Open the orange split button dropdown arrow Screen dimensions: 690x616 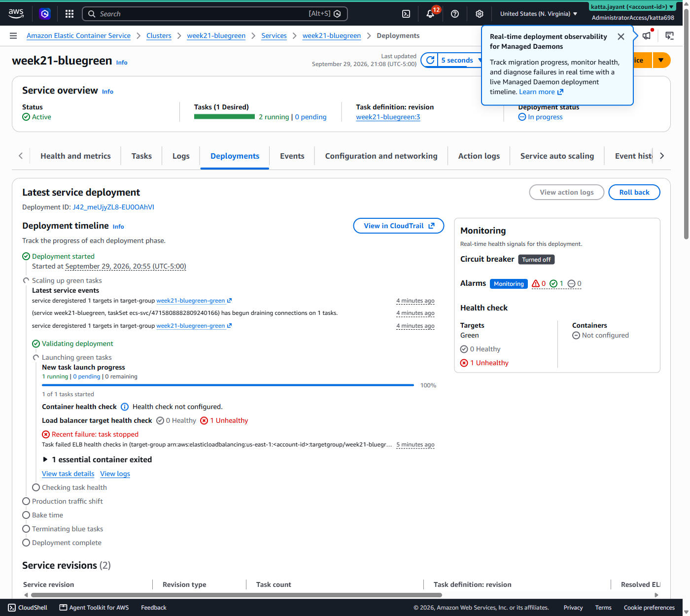(x=661, y=60)
